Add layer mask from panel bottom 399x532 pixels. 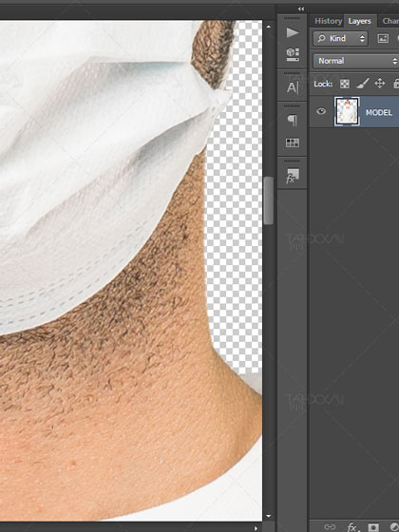point(373,527)
